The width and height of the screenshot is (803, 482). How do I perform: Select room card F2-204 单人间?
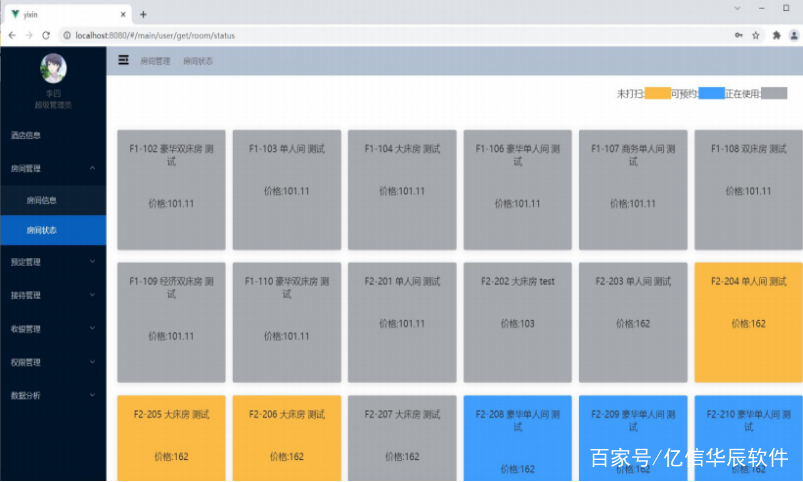coord(748,322)
